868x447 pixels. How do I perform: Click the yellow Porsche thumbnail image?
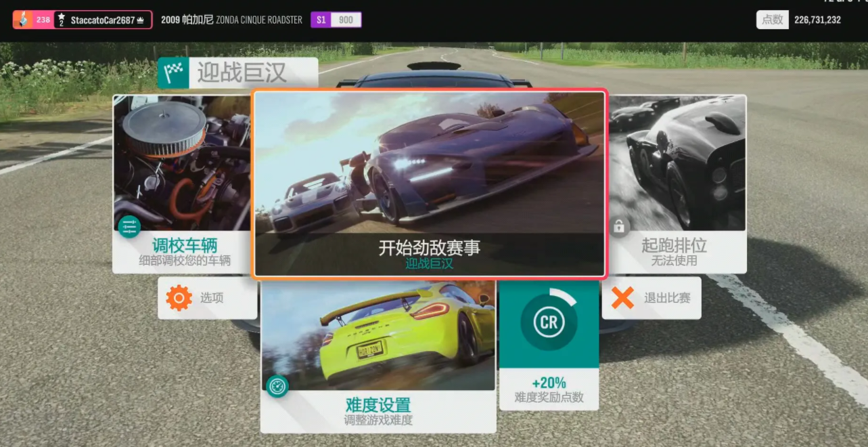[378, 335]
